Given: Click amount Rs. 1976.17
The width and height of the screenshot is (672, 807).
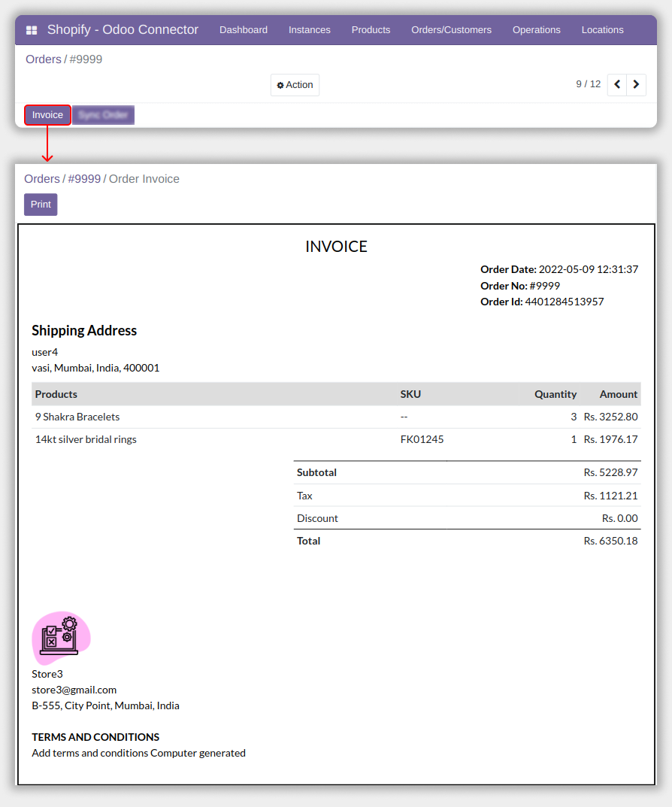Looking at the screenshot, I should [610, 439].
